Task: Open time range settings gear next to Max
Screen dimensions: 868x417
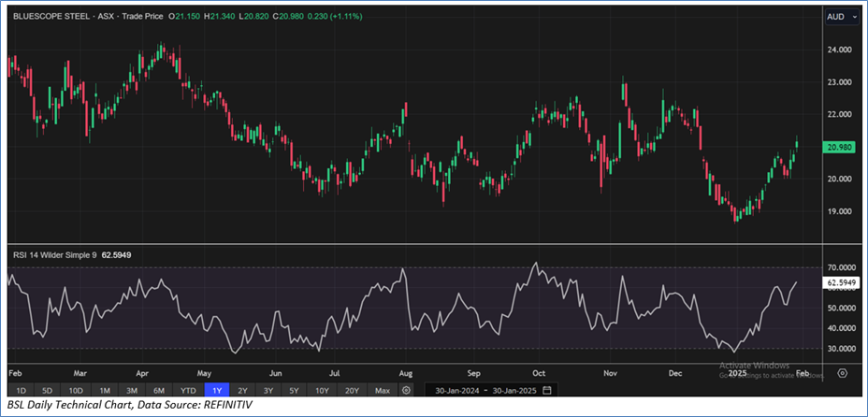Action: (406, 390)
